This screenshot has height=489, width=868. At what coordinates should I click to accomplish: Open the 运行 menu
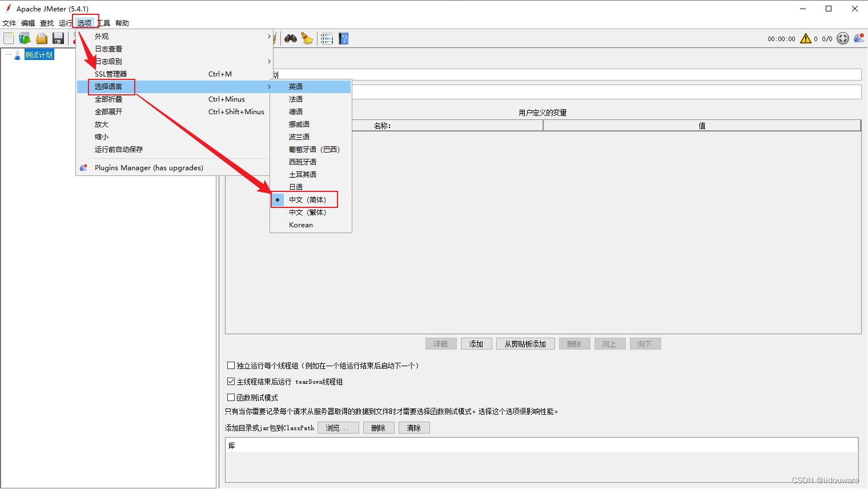tap(66, 23)
